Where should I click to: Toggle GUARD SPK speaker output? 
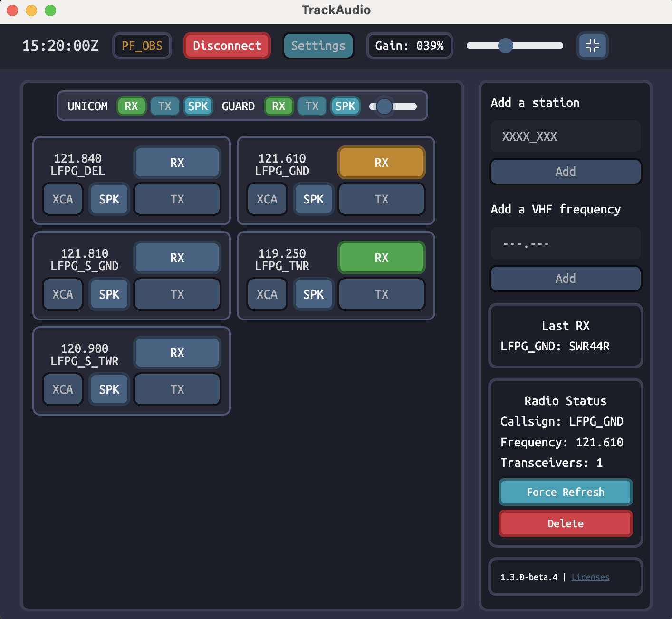[x=346, y=106]
